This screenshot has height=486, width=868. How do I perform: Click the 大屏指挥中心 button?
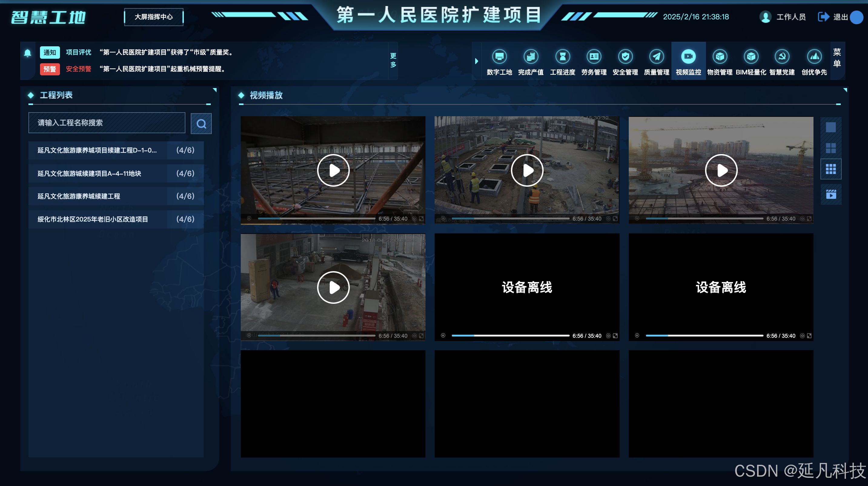[x=154, y=17]
